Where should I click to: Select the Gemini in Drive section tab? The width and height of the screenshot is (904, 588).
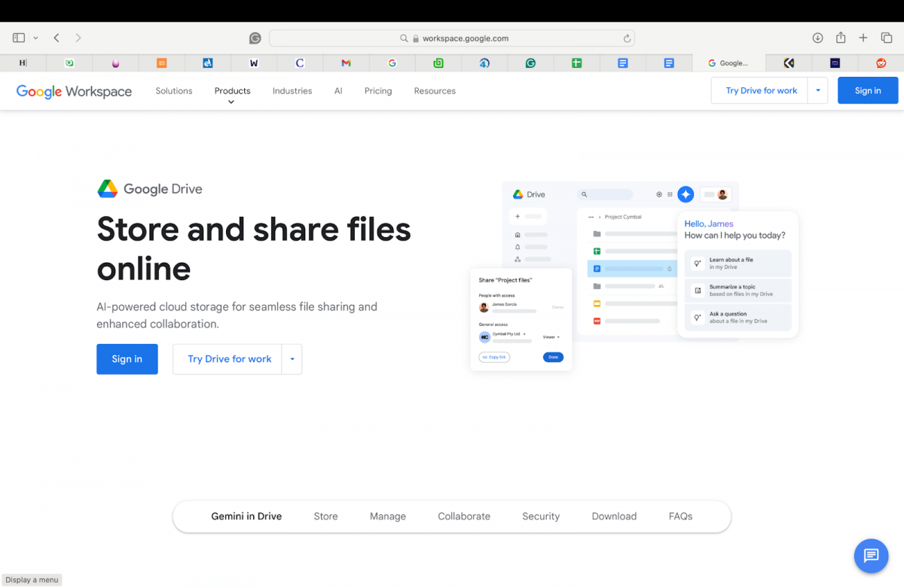246,516
